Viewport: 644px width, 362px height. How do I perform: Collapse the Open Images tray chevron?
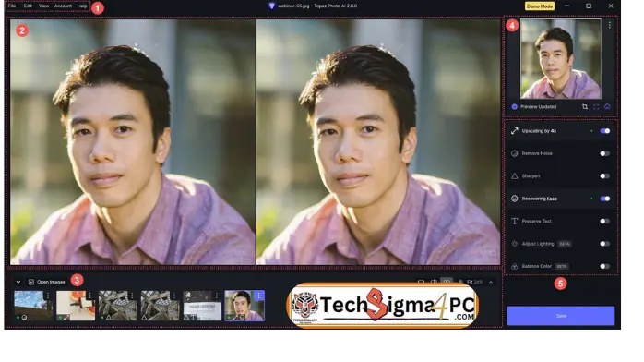[18, 282]
